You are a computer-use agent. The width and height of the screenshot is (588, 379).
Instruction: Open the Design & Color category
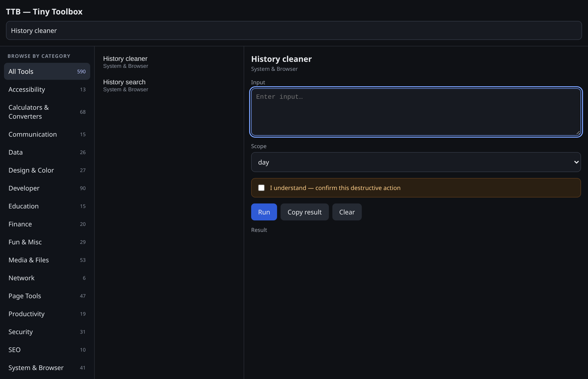[x=47, y=170]
